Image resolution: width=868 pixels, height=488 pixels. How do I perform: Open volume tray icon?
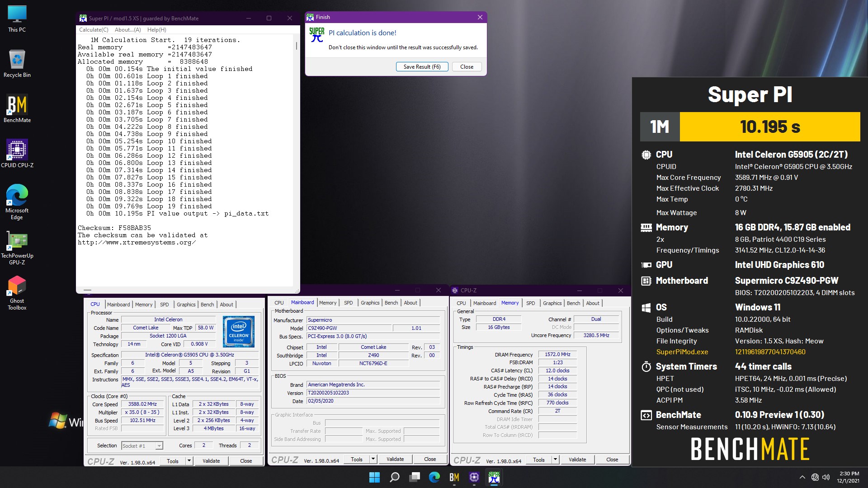(x=826, y=477)
